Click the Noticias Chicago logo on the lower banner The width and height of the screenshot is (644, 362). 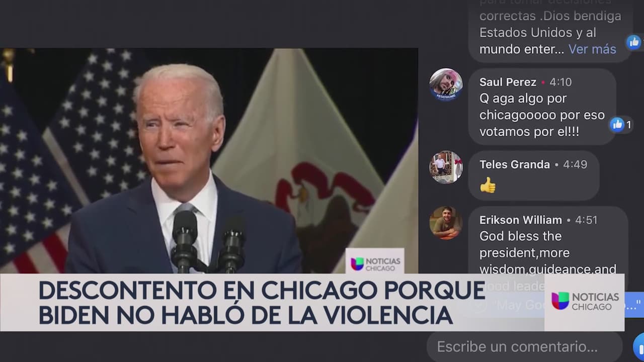(585, 300)
